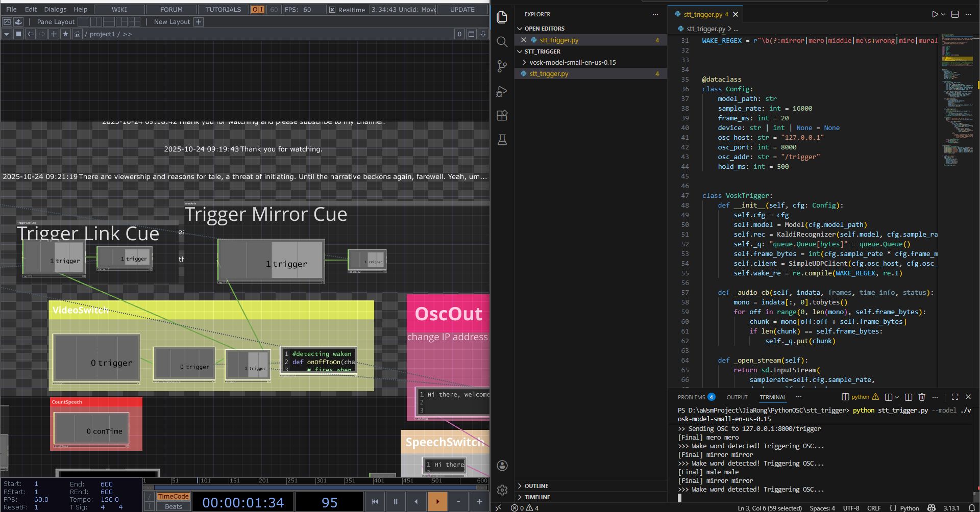Open Source Control view in VS Code
The image size is (980, 512).
(x=502, y=66)
